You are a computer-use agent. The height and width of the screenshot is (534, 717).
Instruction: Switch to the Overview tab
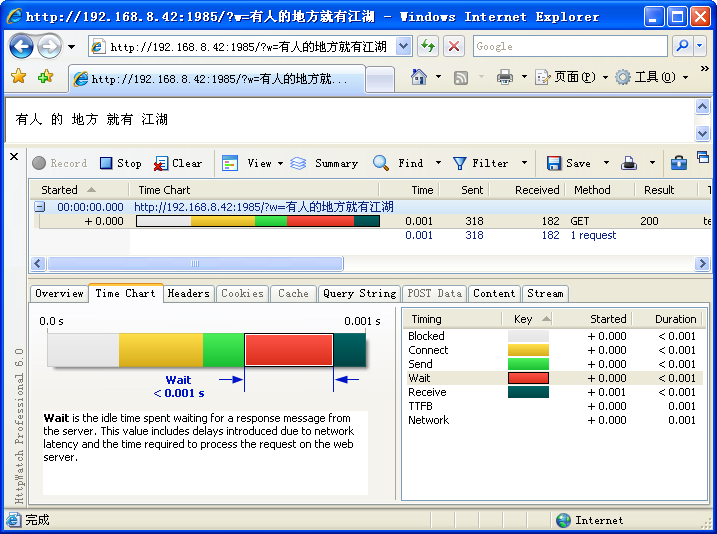tap(59, 294)
